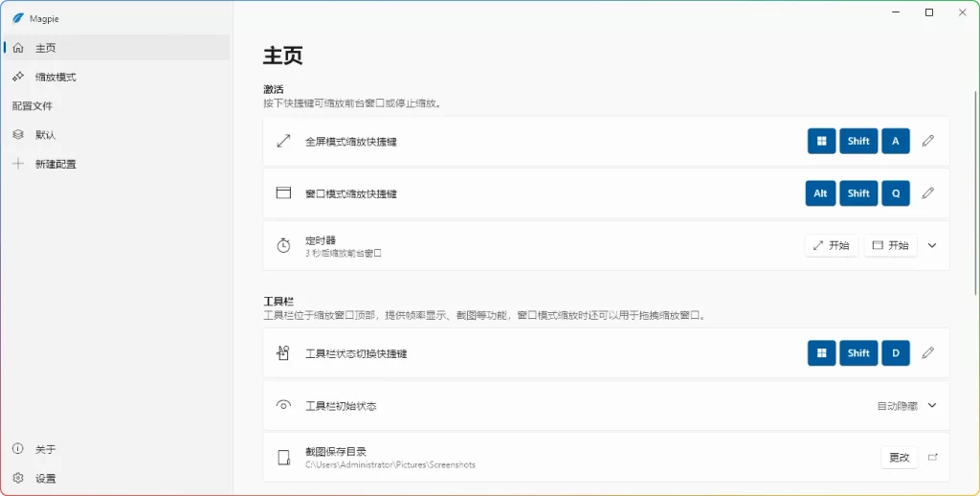Select the 默认 profile
Image resolution: width=980 pixels, height=496 pixels.
[117, 134]
